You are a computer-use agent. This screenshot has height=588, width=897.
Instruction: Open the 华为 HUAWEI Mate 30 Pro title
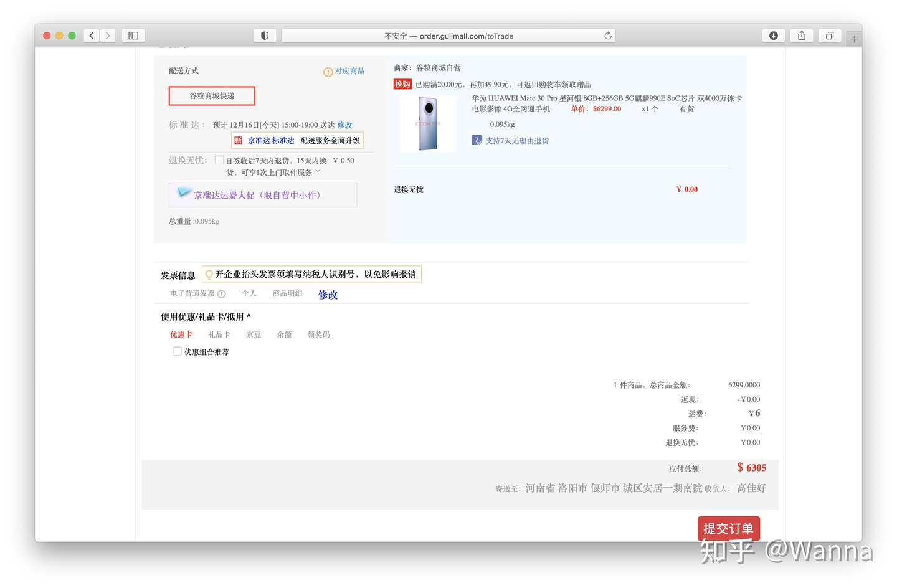(x=607, y=103)
